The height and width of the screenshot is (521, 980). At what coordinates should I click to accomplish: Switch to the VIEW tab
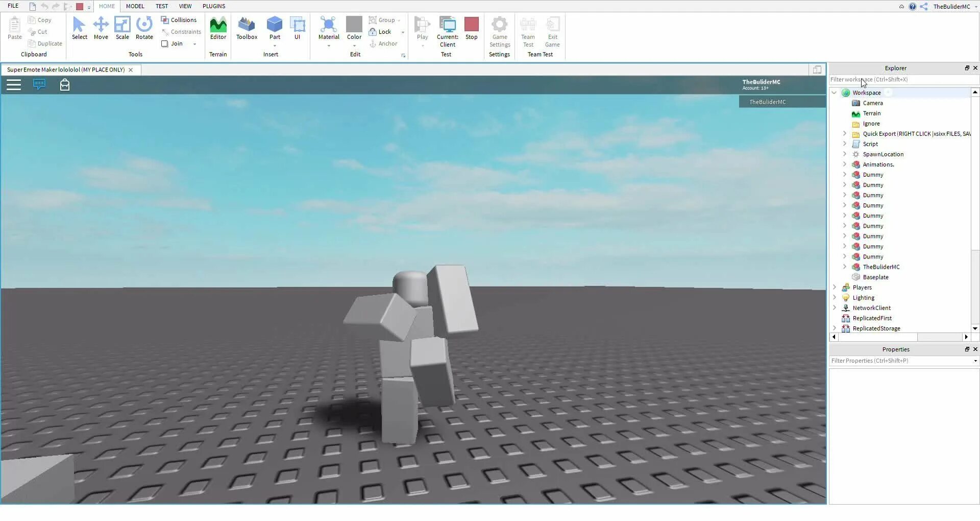(x=185, y=6)
